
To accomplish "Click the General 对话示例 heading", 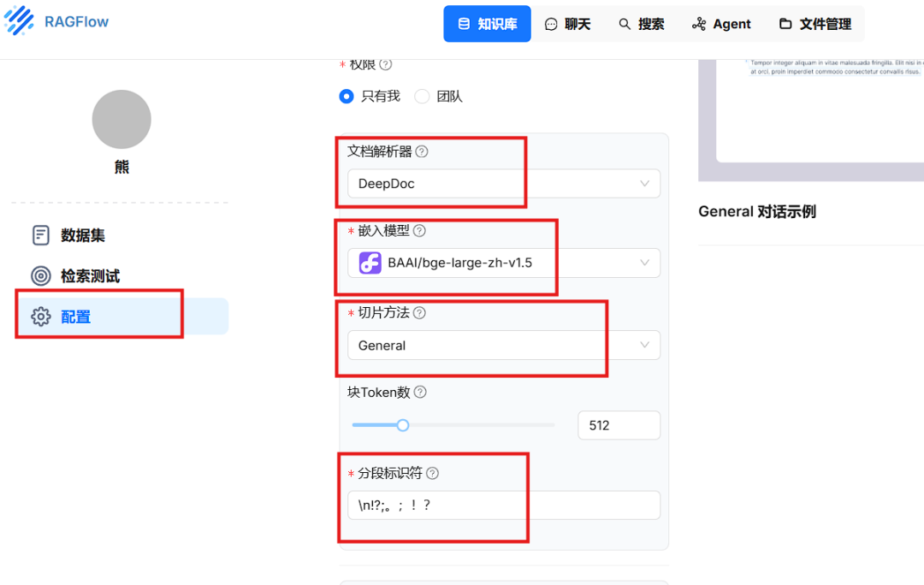I will [x=757, y=211].
